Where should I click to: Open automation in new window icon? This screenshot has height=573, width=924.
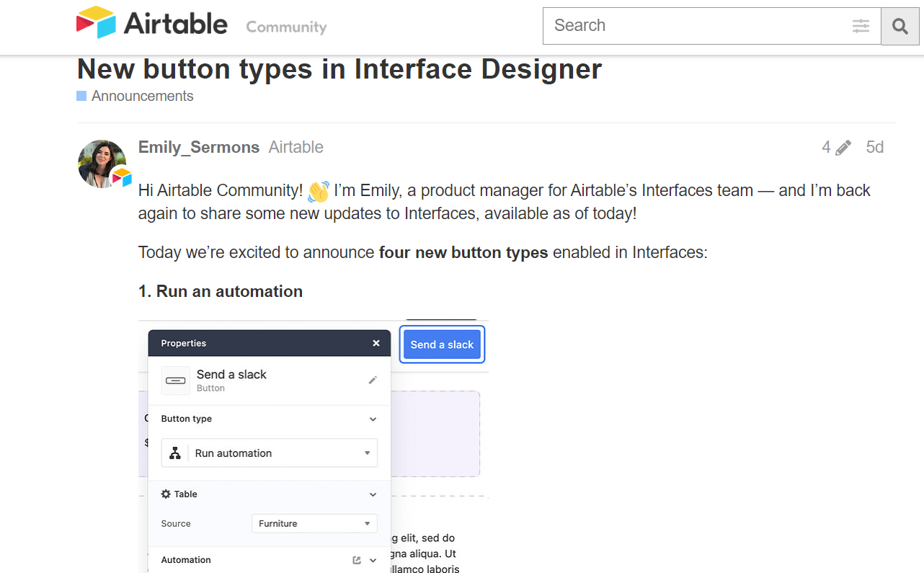[357, 560]
